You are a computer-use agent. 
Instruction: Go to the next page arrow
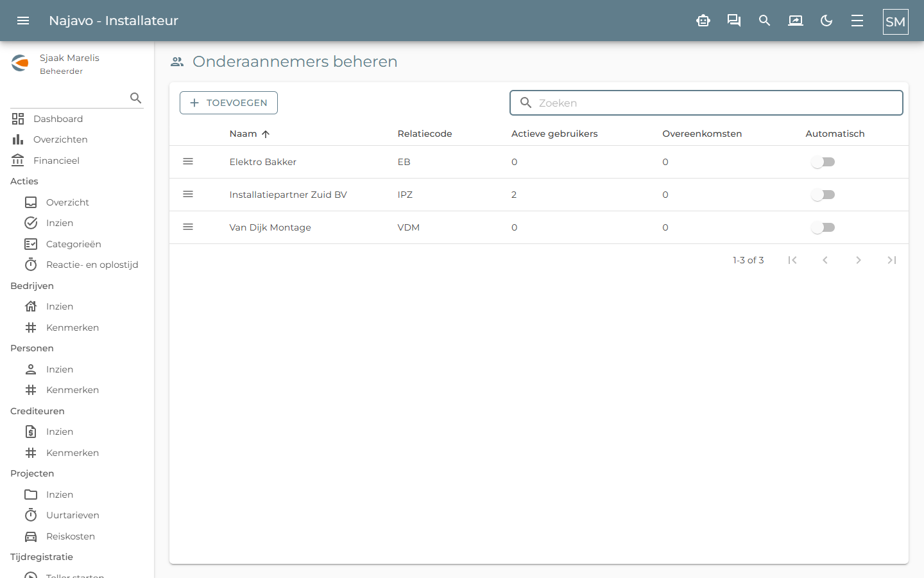click(859, 260)
